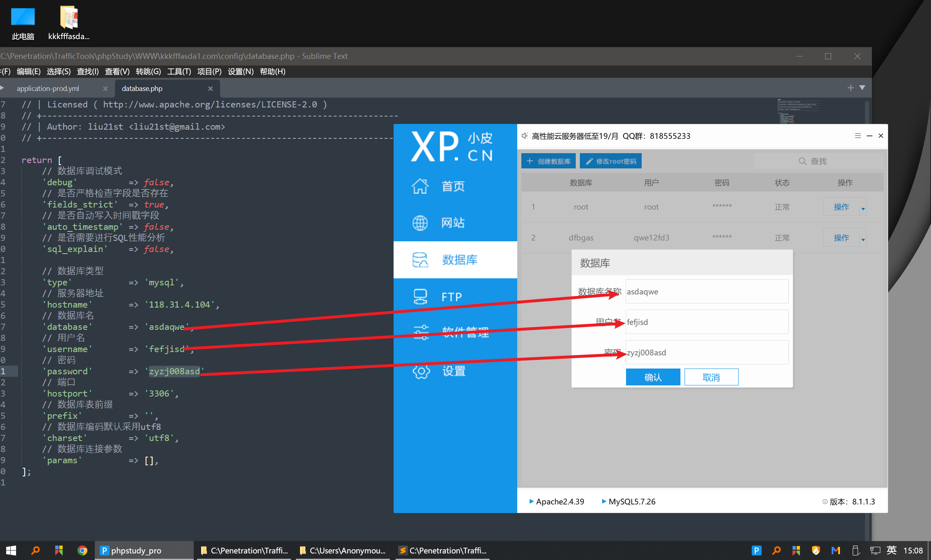This screenshot has height=560, width=931.
Task: Switch to the application-prod.yml tab
Action: coord(48,89)
